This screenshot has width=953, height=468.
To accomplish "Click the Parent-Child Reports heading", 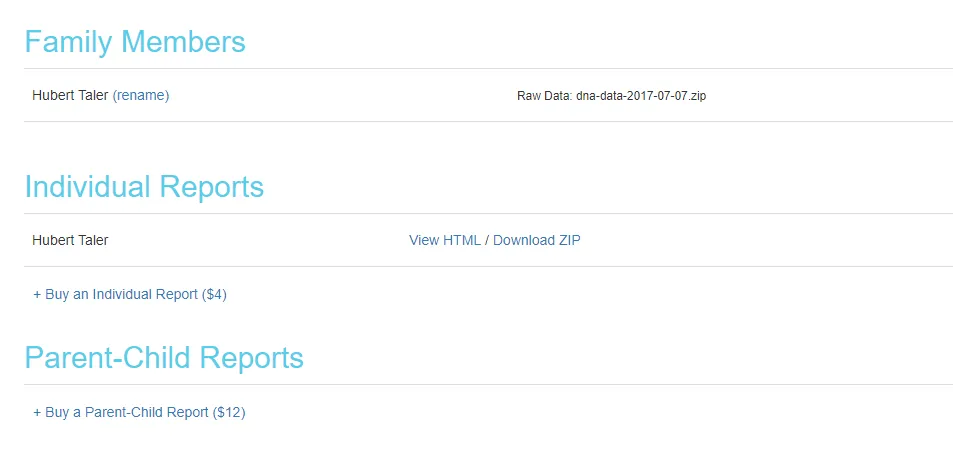I will click(x=164, y=357).
